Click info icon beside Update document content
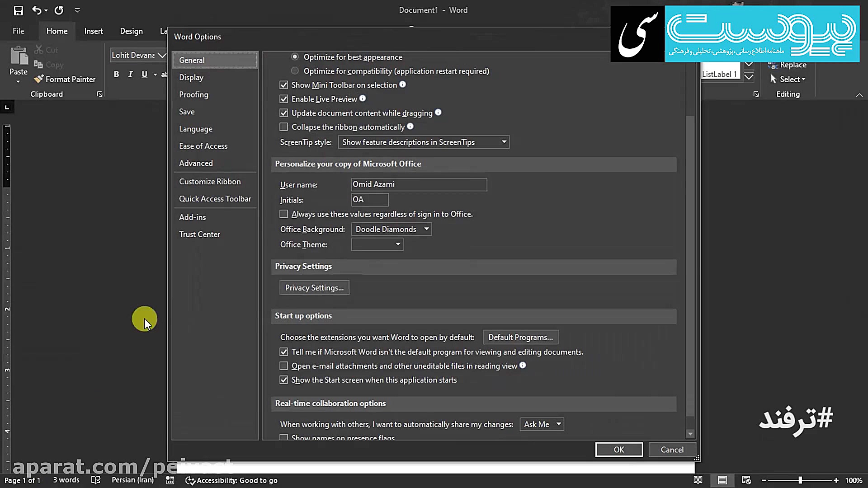Image resolution: width=868 pixels, height=488 pixels. coord(438,113)
